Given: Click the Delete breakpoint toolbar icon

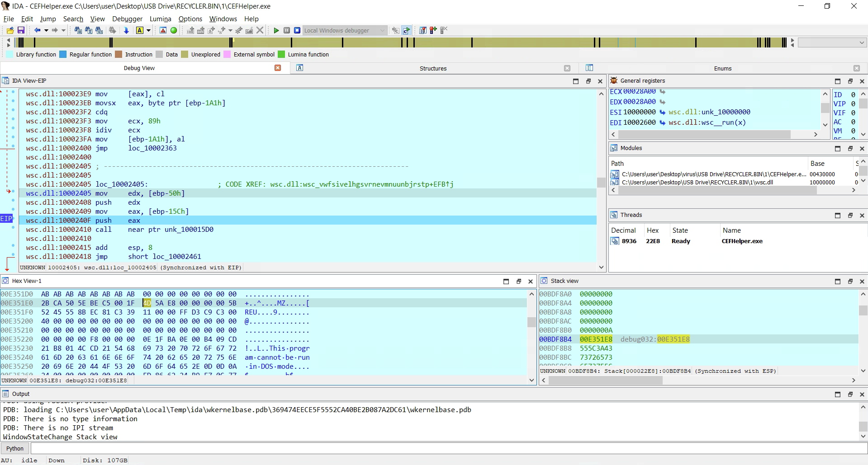Looking at the screenshot, I should coord(445,30).
